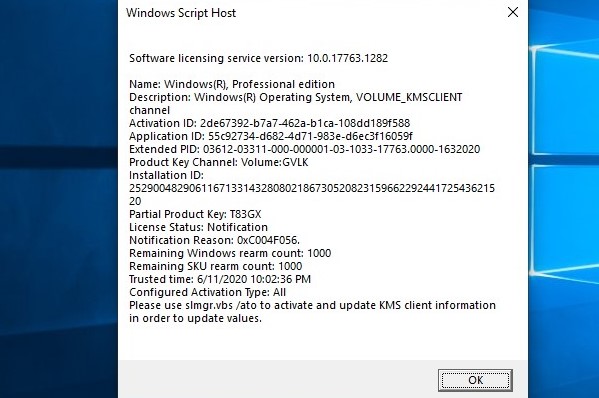
Task: Click the 'Product Key Channel: Volume:GVLK' line
Action: (x=219, y=162)
